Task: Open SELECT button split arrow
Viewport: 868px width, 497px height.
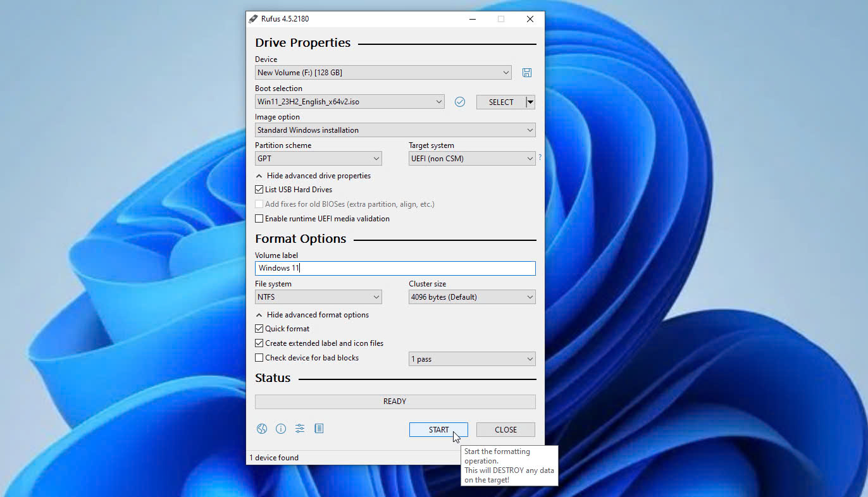Action: [x=531, y=102]
